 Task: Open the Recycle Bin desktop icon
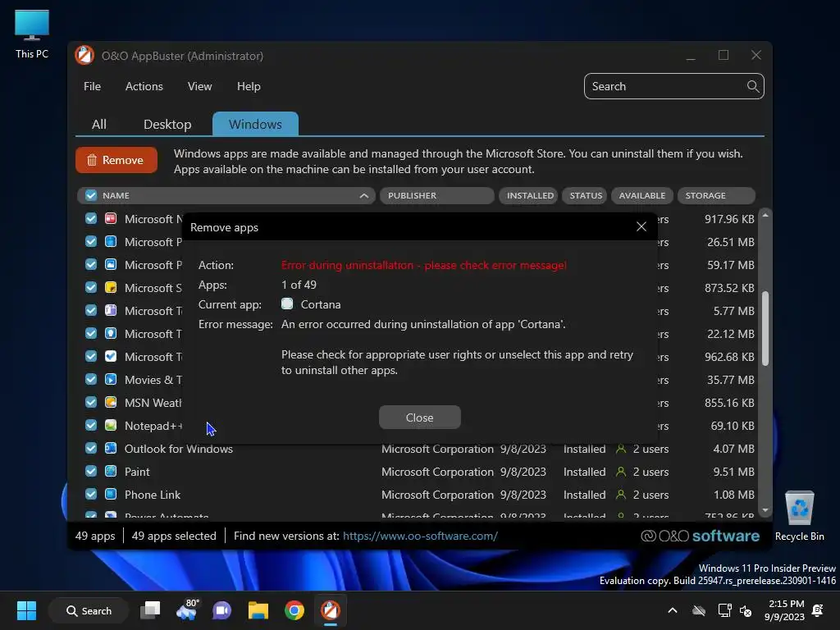(x=799, y=515)
